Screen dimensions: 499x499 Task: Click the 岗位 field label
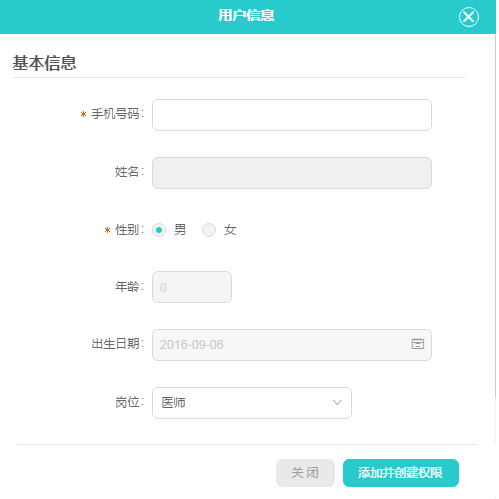tap(129, 403)
